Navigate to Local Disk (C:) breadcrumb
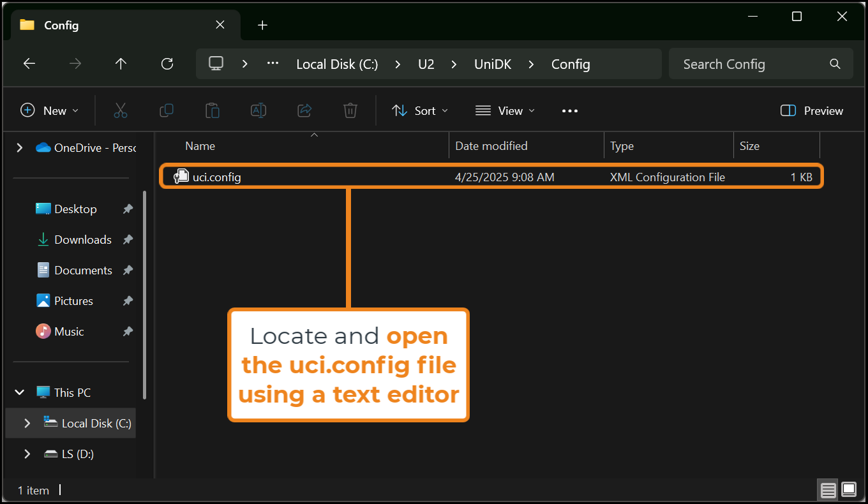 pyautogui.click(x=338, y=64)
